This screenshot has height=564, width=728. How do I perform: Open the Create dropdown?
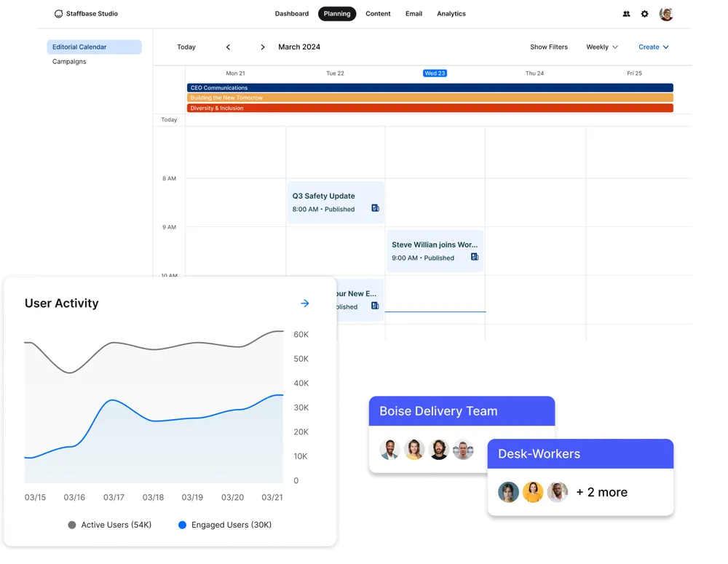654,47
